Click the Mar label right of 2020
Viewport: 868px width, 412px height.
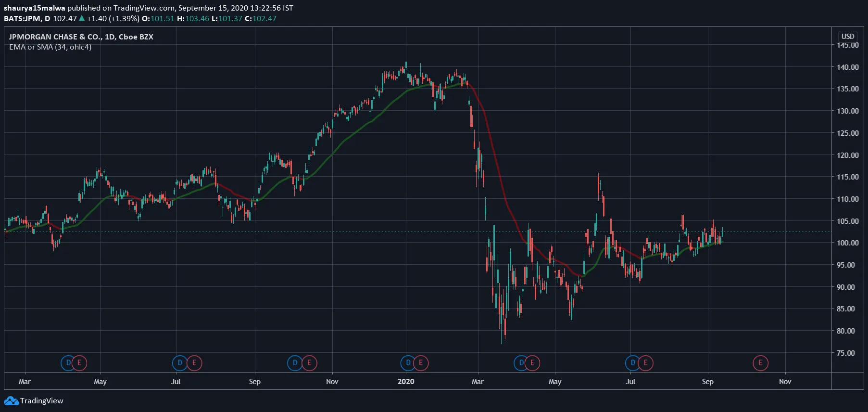(478, 382)
